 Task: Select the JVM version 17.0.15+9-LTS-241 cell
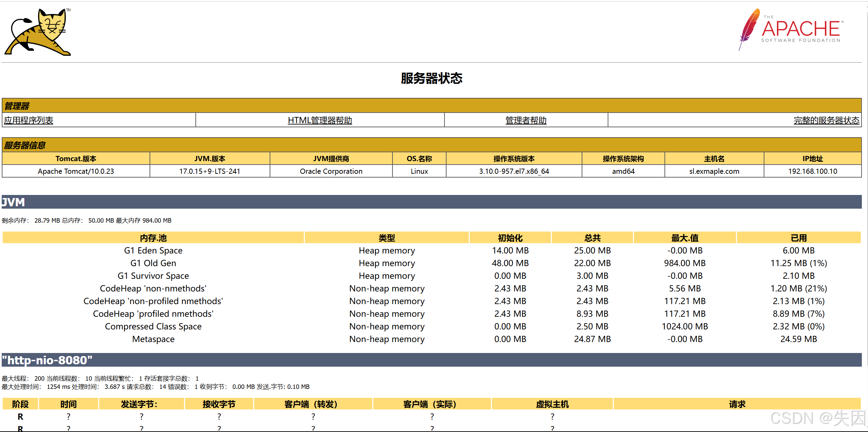coord(210,171)
